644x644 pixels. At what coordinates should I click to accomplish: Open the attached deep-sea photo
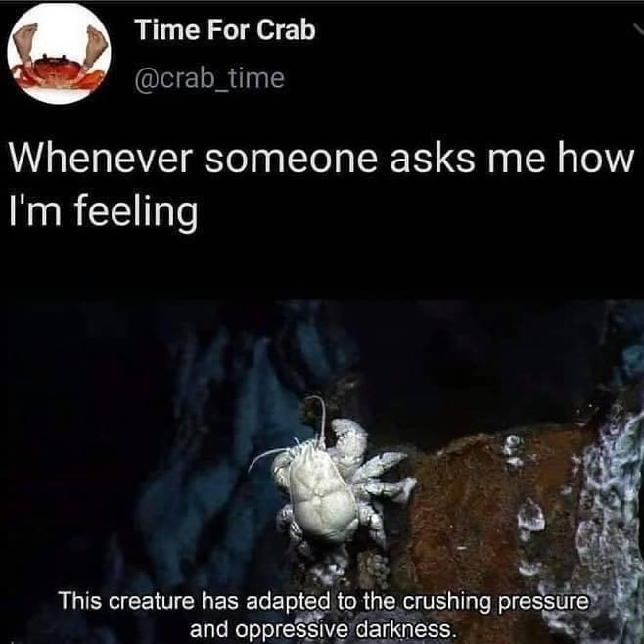click(322, 472)
